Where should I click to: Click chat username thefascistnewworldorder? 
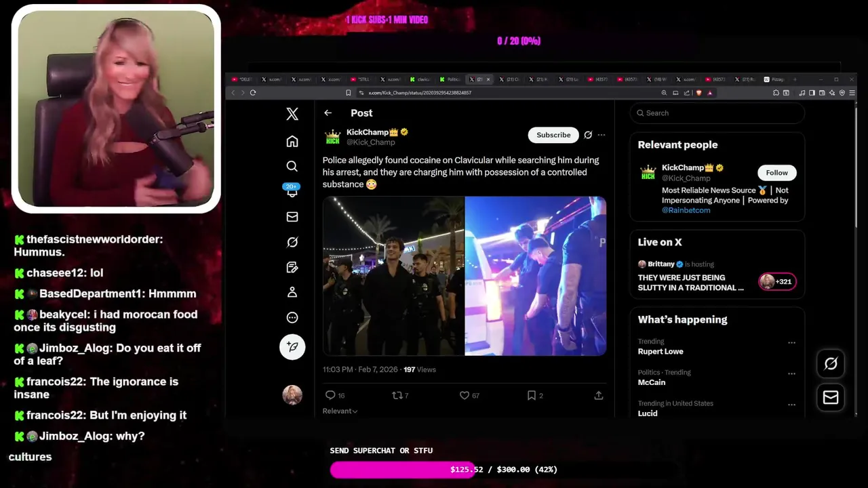click(x=94, y=239)
